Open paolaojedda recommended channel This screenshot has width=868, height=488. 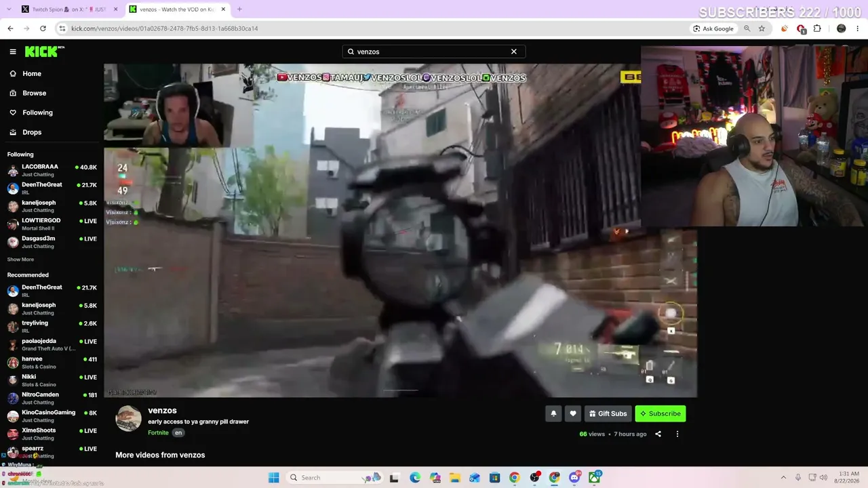pyautogui.click(x=52, y=344)
